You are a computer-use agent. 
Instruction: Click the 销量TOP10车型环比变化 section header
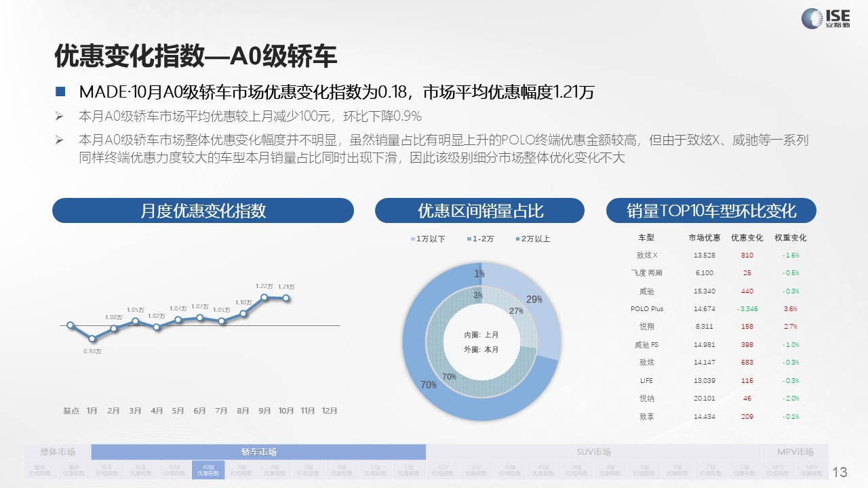coord(711,211)
